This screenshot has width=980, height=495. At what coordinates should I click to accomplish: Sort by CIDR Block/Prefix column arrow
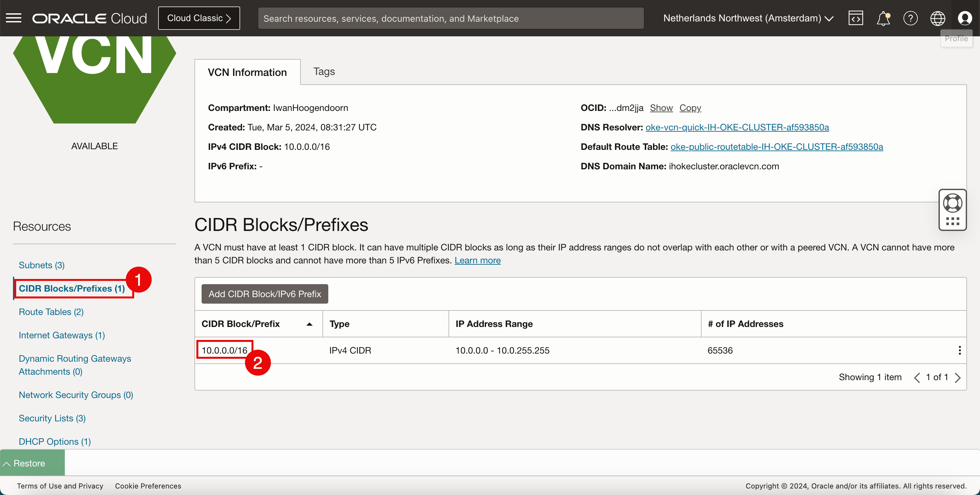pyautogui.click(x=309, y=324)
